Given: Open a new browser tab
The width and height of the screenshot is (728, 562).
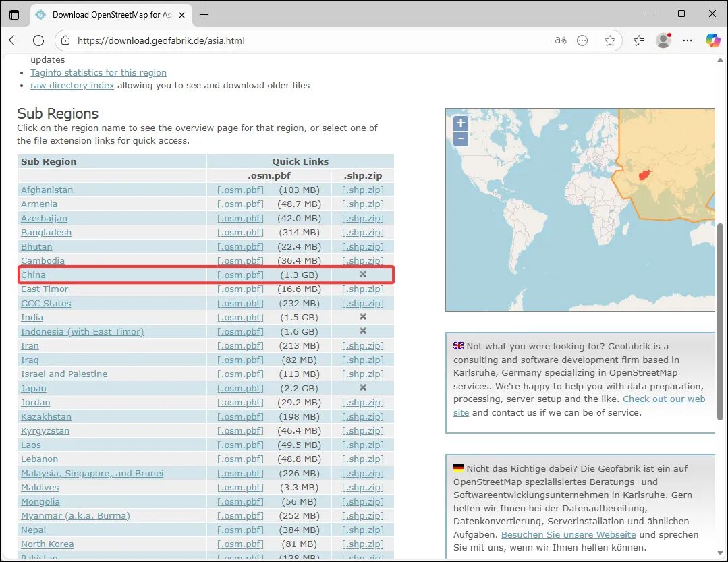Looking at the screenshot, I should tap(204, 15).
